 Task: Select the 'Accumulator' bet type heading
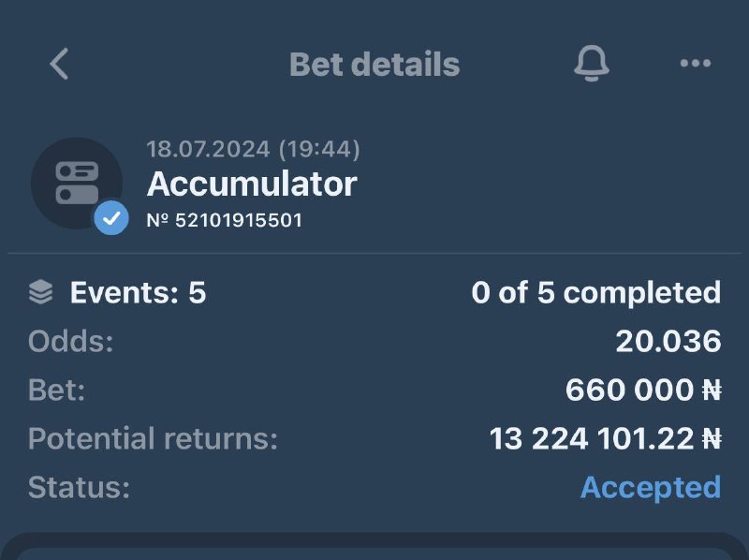252,184
